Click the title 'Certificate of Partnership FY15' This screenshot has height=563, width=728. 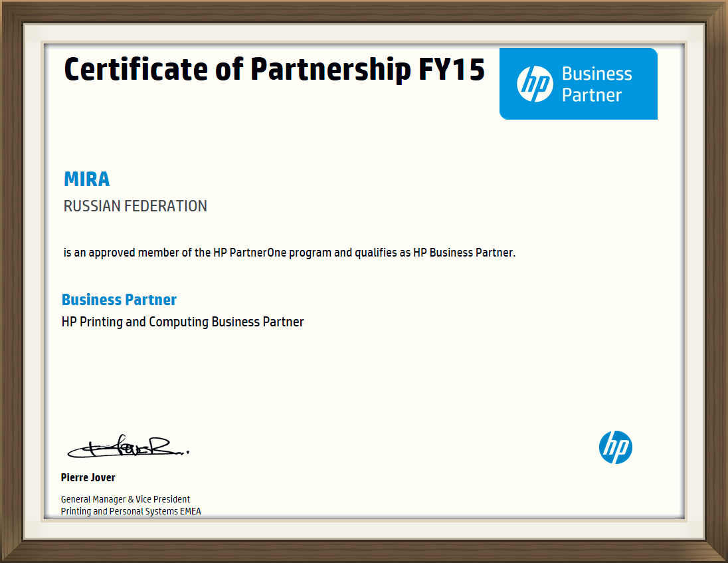pos(274,70)
